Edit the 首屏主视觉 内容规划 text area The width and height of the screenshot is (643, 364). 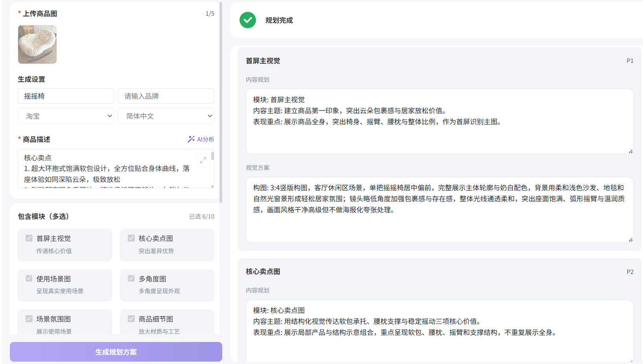439,121
